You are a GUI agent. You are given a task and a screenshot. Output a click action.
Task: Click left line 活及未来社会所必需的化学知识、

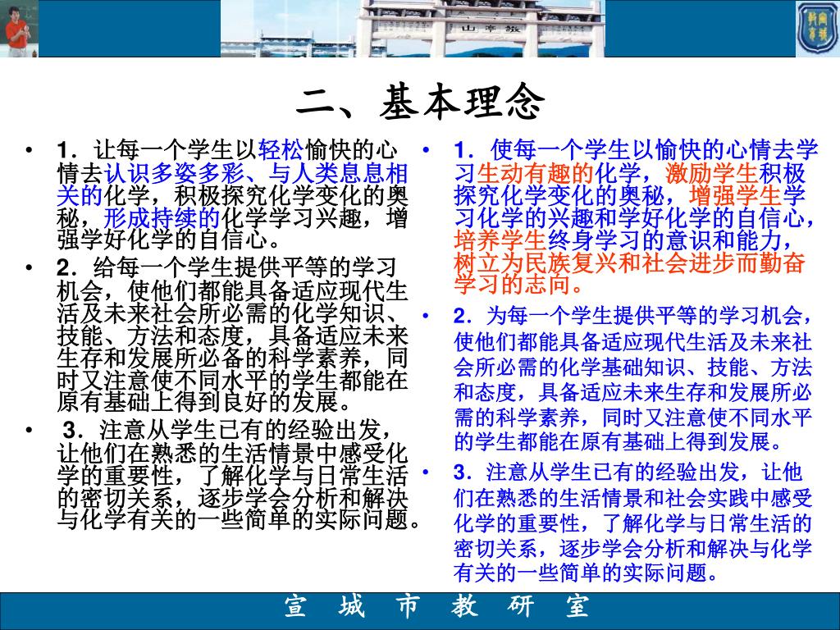pyautogui.click(x=232, y=313)
